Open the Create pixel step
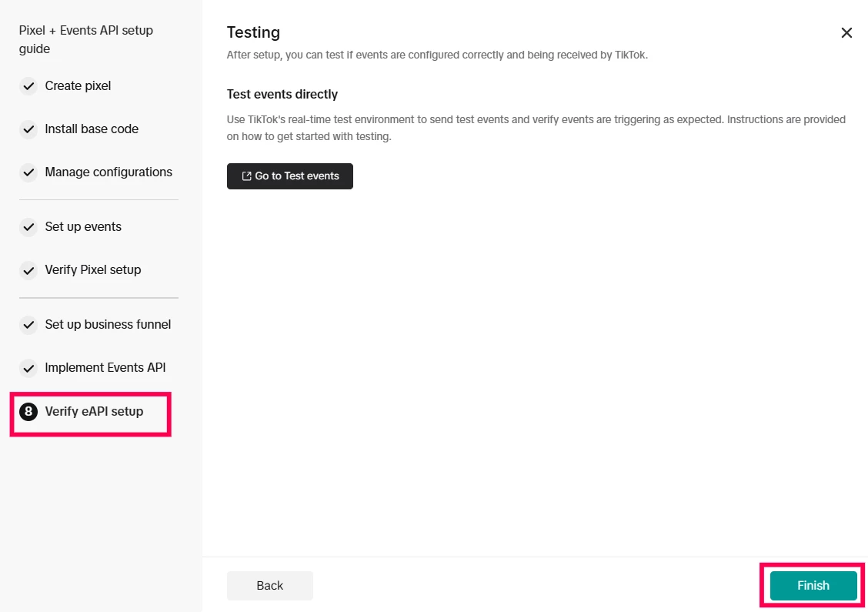Screen dimensions: 868x612 coord(78,86)
